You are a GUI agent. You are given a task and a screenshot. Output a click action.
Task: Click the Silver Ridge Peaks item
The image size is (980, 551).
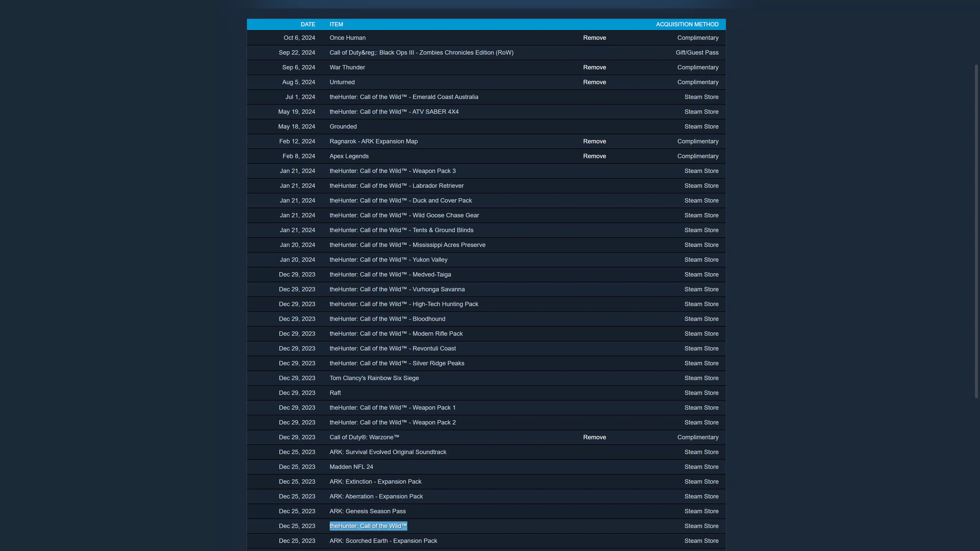tap(397, 363)
